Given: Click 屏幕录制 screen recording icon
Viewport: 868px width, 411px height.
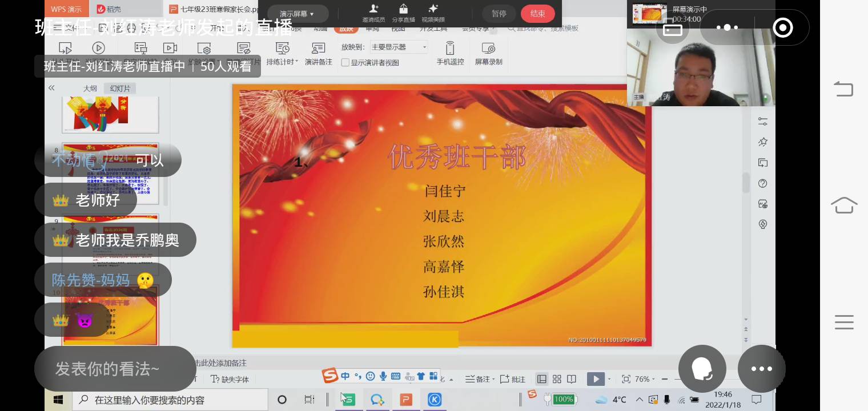Looking at the screenshot, I should click(x=488, y=54).
